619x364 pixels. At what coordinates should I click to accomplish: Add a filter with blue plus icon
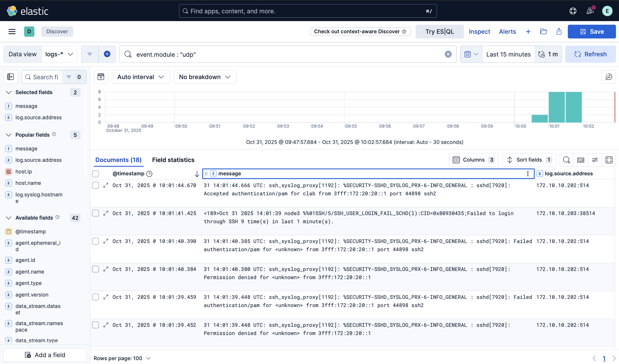coord(107,54)
